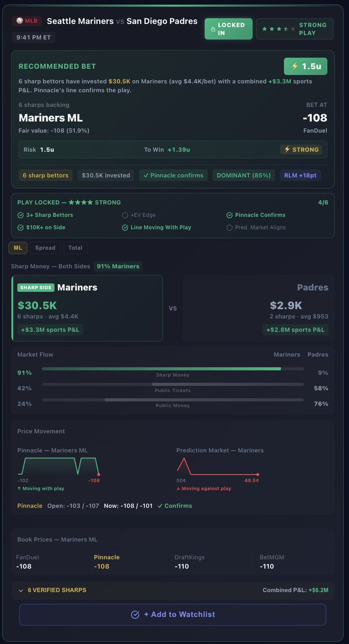This screenshot has width=349, height=644.
Task: Click the Pinnacle Mariners ML price chart
Action: click(59, 466)
